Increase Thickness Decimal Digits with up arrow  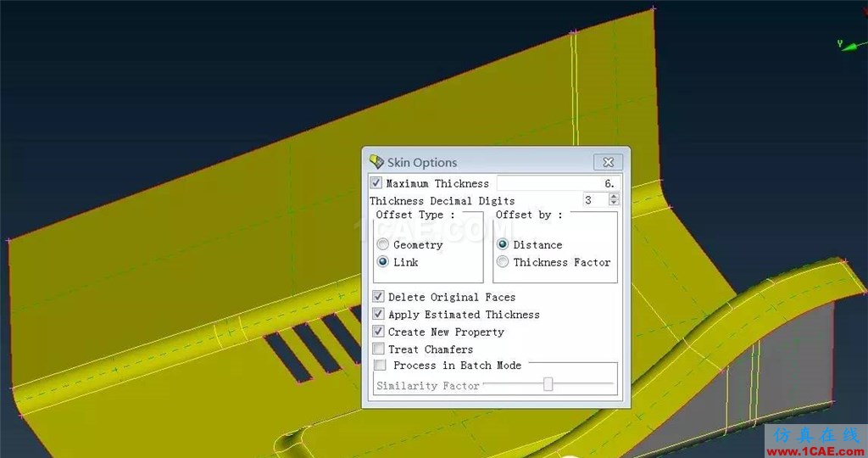pyautogui.click(x=614, y=197)
